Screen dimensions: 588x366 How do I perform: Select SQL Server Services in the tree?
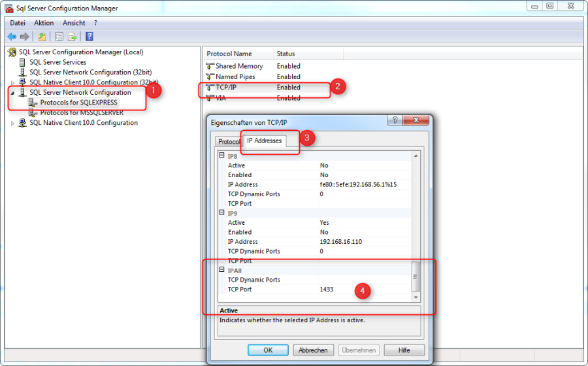[x=57, y=62]
